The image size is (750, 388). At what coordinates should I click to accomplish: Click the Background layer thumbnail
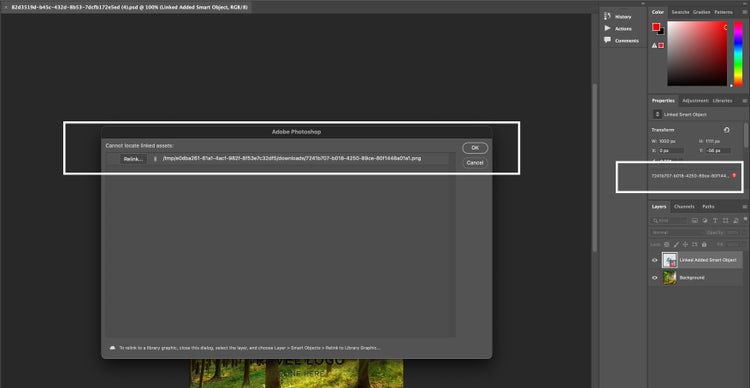pyautogui.click(x=670, y=277)
